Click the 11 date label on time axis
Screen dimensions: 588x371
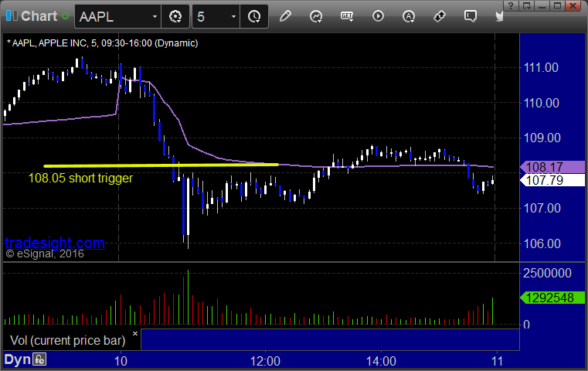point(498,361)
